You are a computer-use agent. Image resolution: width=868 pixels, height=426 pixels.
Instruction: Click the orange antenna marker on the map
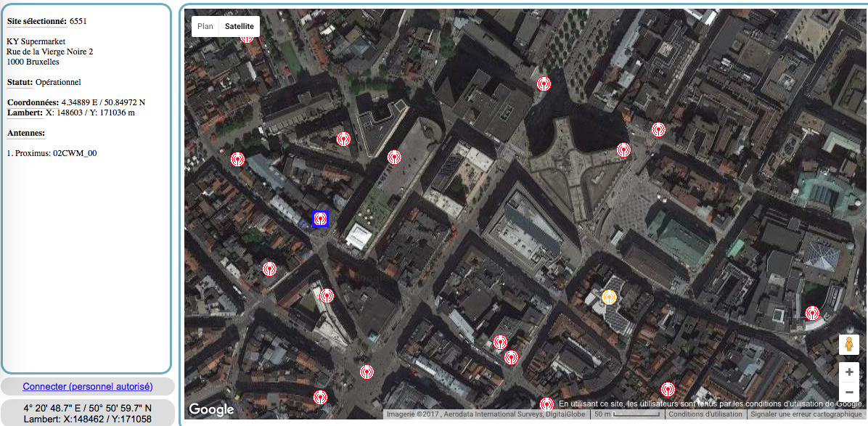[608, 297]
